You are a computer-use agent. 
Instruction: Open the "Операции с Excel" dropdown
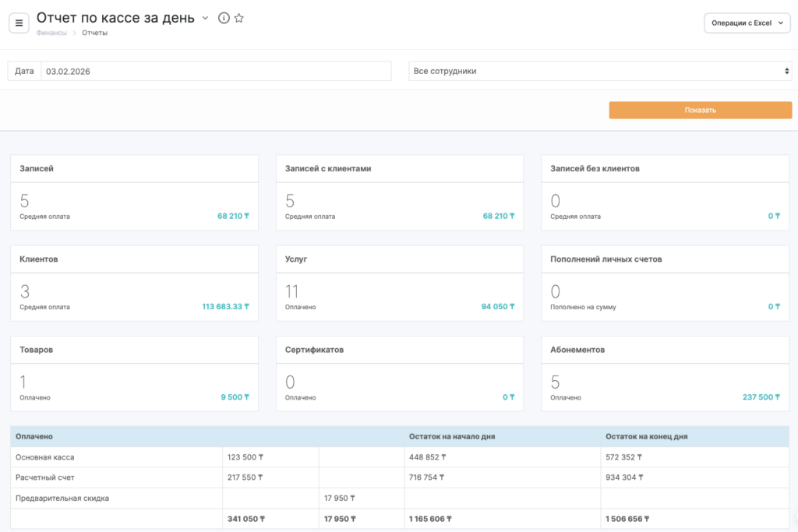747,23
